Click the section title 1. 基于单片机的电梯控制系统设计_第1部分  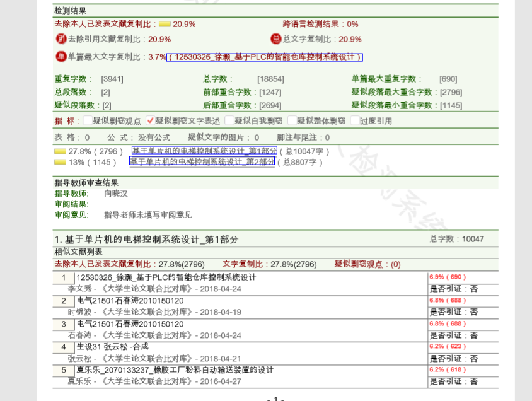coord(147,240)
